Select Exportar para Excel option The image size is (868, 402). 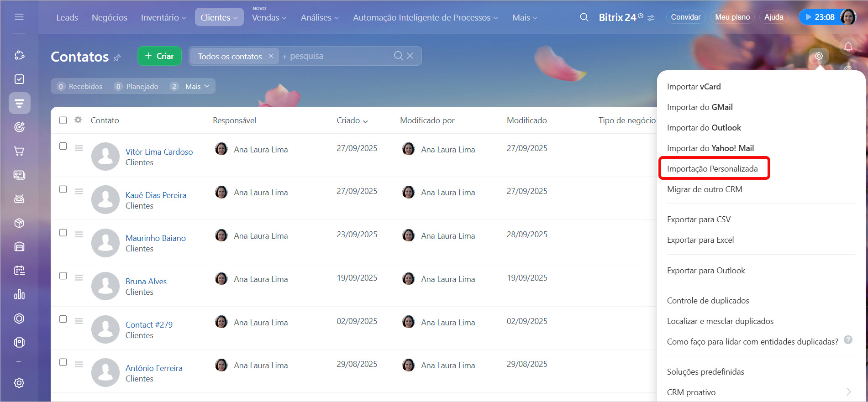[700, 240]
